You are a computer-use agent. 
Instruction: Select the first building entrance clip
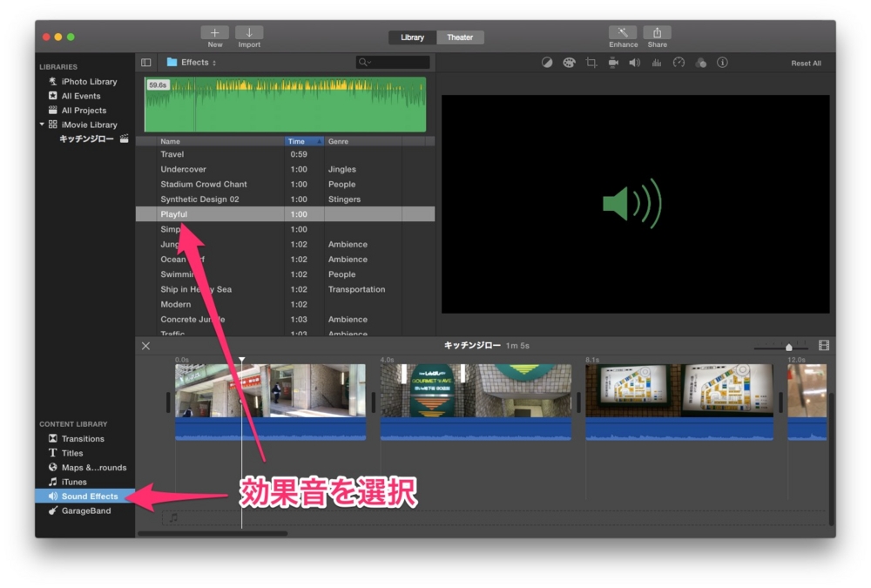coord(271,402)
